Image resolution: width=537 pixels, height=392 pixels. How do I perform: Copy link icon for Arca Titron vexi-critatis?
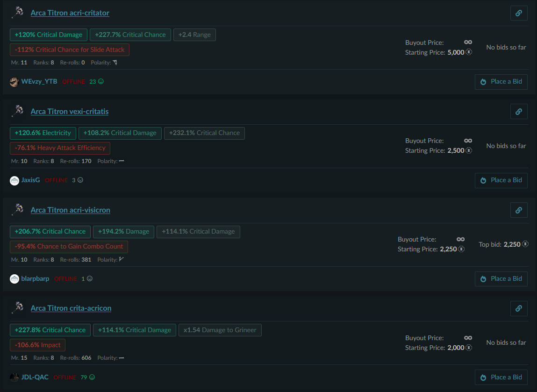(x=518, y=112)
